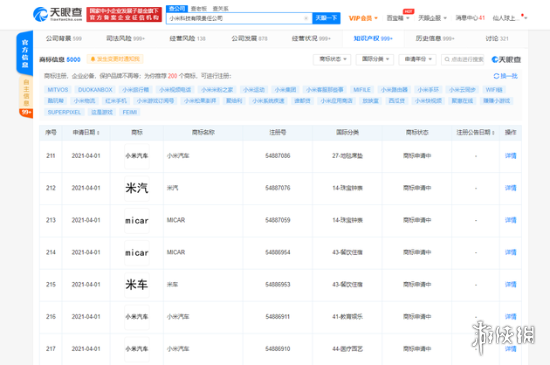Click the 米车 trademark image in row 215
This screenshot has height=365, width=550.
coord(137,285)
